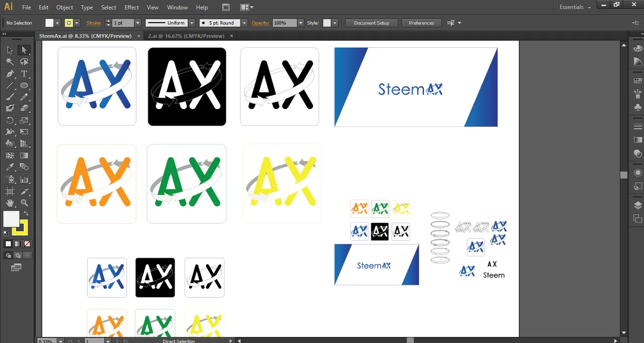Select the Hand tool
The height and width of the screenshot is (343, 644).
(10, 203)
